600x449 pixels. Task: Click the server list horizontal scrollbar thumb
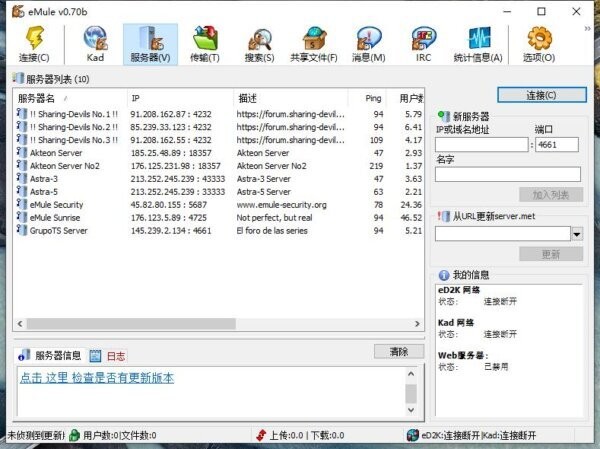[131, 324]
